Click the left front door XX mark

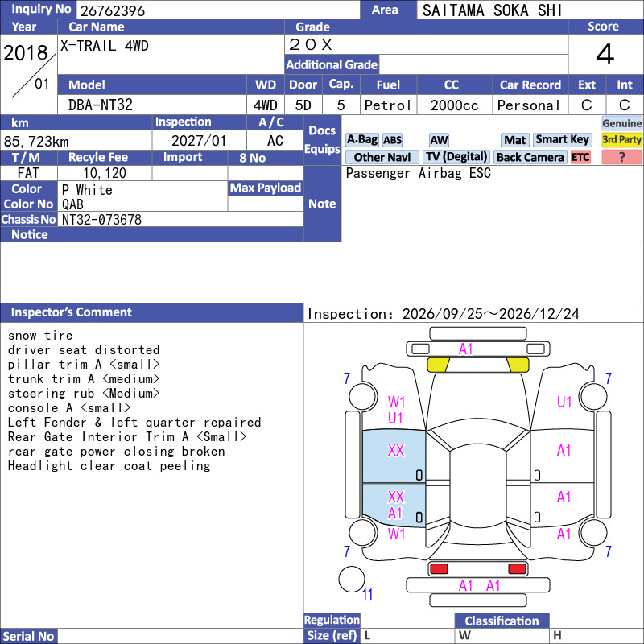(396, 451)
